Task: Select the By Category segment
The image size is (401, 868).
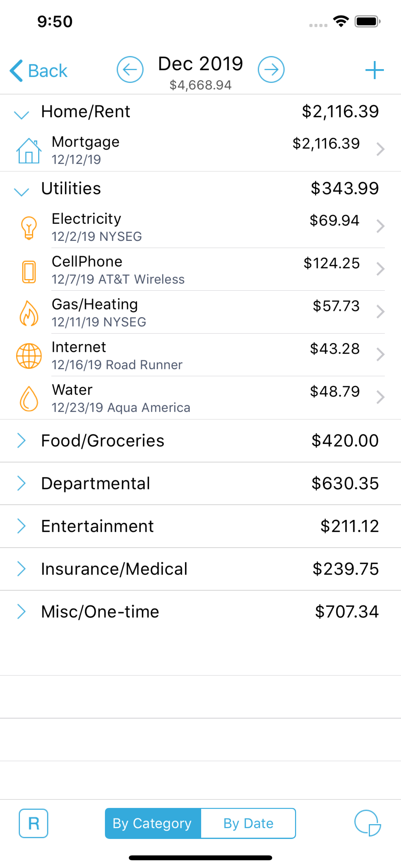Action: (x=153, y=823)
